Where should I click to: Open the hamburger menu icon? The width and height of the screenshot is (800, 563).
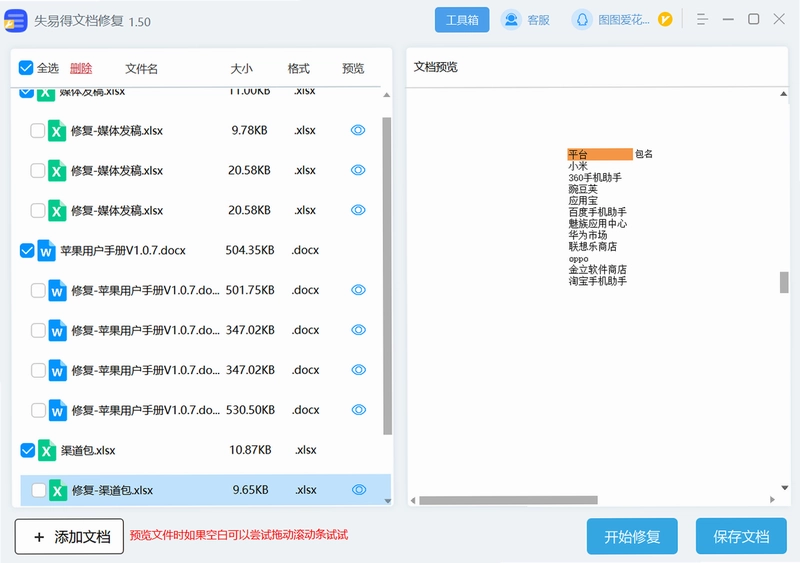pyautogui.click(x=702, y=19)
